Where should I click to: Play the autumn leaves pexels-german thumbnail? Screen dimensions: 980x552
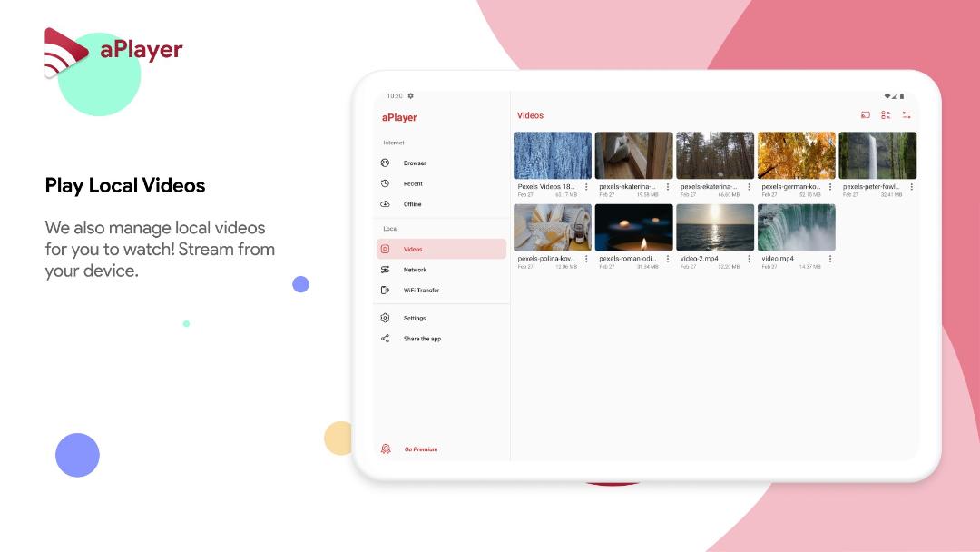click(x=797, y=155)
